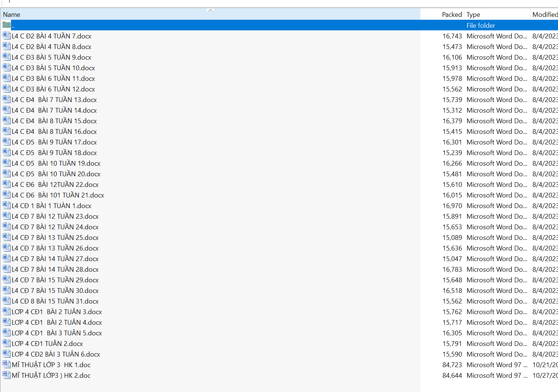Image resolution: width=558 pixels, height=392 pixels.
Task: Click Word icon of MĨ THUẬT LỚP3 ) HK 2.doc
Action: [x=7, y=375]
